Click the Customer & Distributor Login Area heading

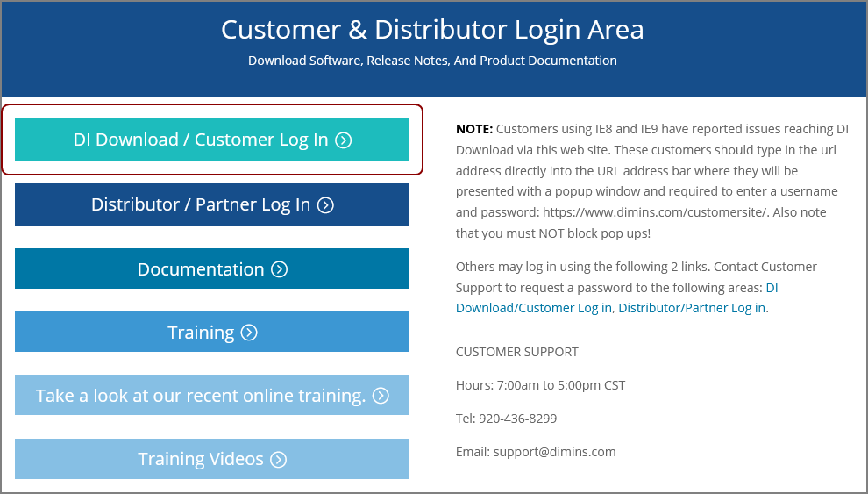click(432, 29)
